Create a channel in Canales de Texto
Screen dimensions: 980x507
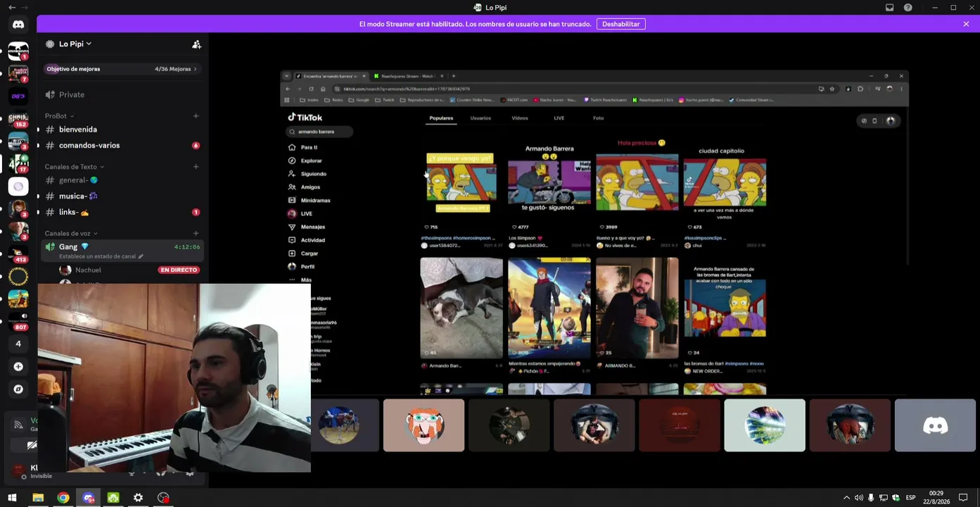[196, 167]
